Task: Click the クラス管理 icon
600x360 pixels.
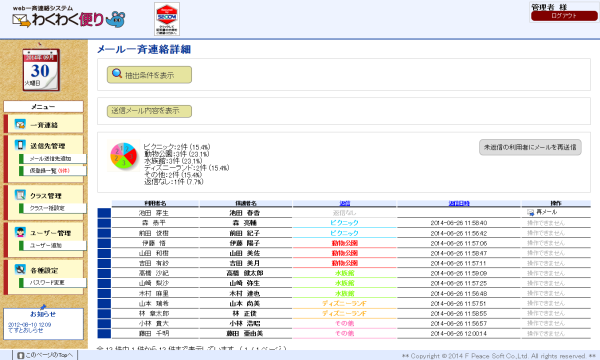Action: click(x=20, y=195)
